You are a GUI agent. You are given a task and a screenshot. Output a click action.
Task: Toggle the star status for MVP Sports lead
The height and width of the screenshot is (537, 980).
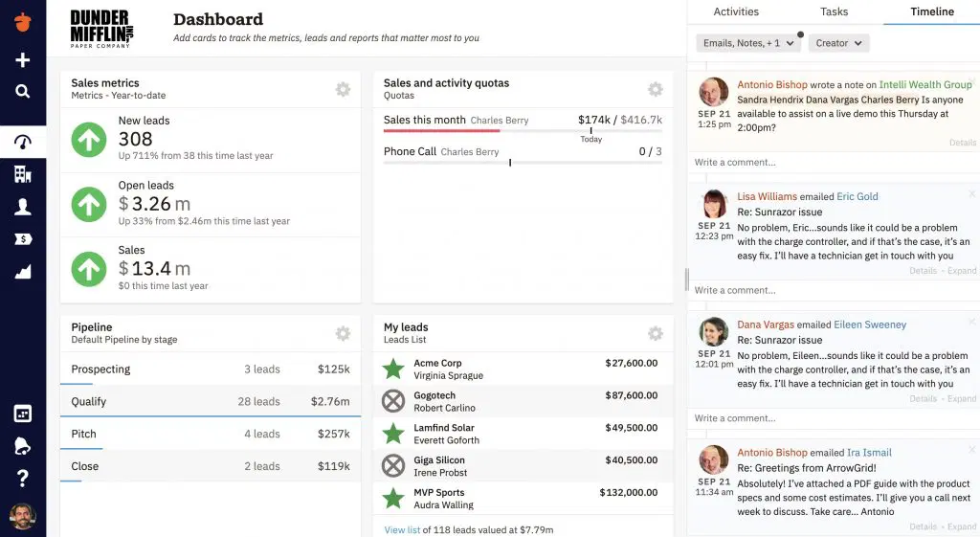pos(393,498)
